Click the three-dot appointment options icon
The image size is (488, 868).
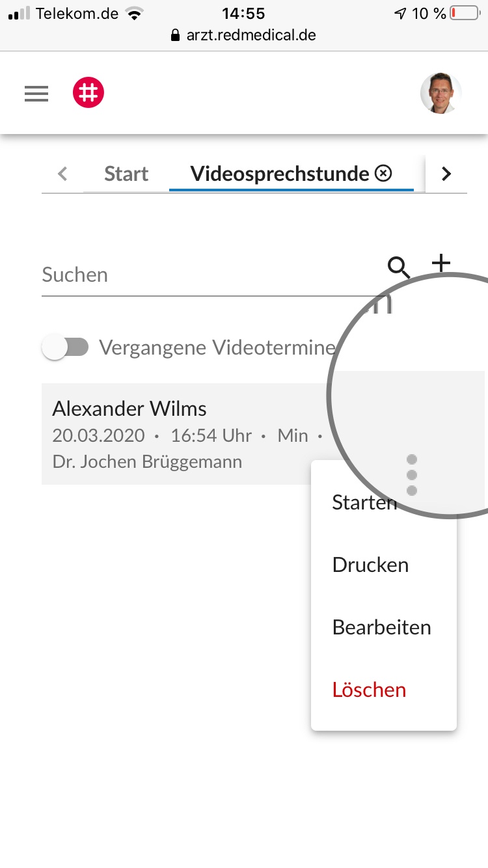pos(411,475)
